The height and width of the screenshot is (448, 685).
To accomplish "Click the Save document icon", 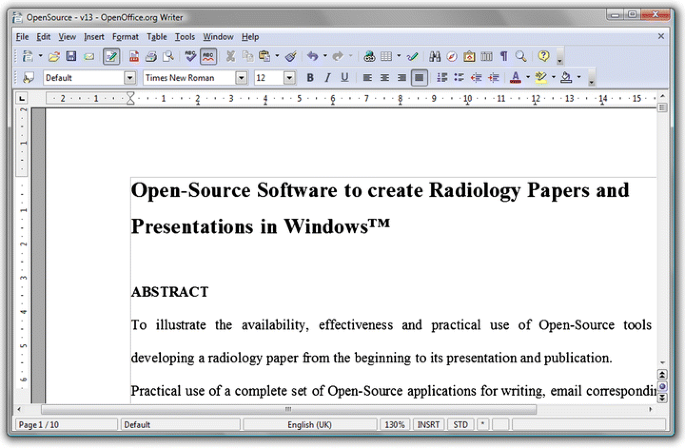I will coord(71,57).
